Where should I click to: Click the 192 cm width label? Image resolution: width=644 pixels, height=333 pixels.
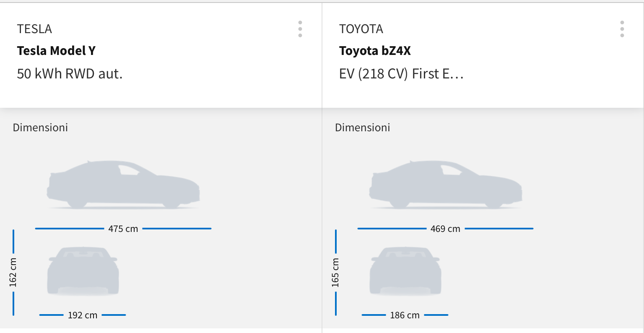tap(83, 315)
